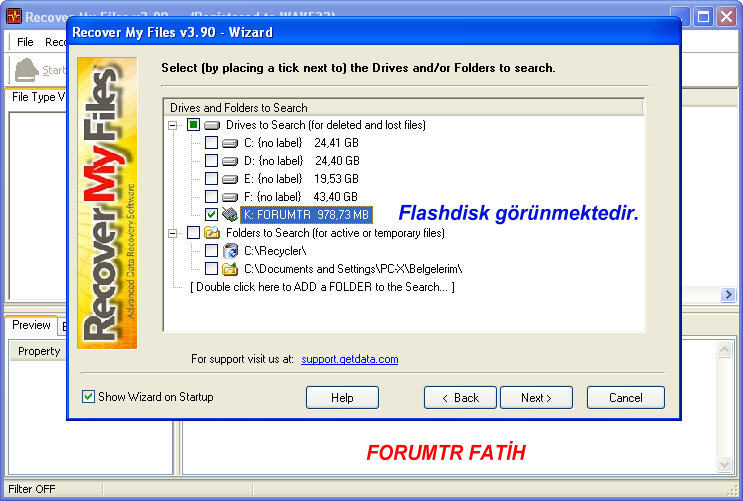Select the C:\Recycler\ folder row
This screenshot has width=743, height=501.
tap(275, 251)
